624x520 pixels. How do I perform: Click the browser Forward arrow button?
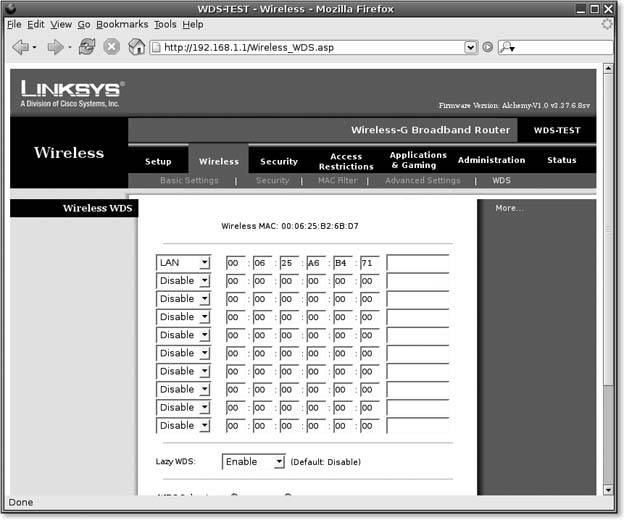tap(55, 47)
